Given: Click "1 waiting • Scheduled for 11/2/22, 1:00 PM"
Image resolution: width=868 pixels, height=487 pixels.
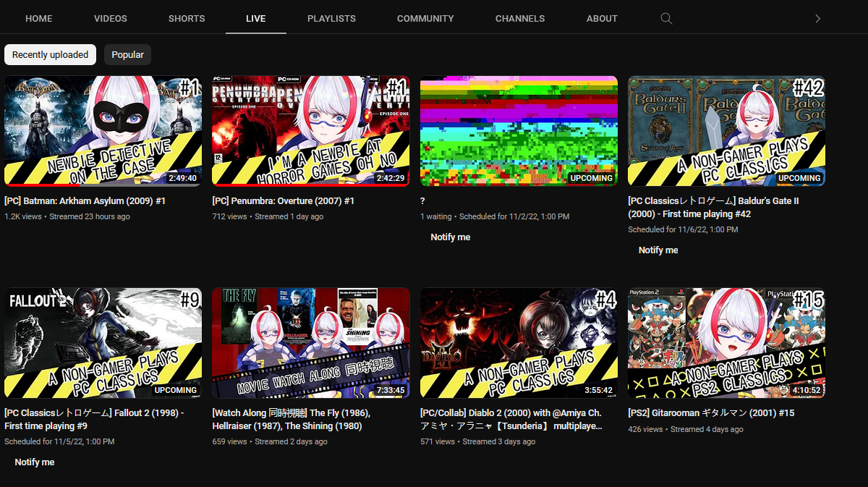Looking at the screenshot, I should [x=495, y=216].
